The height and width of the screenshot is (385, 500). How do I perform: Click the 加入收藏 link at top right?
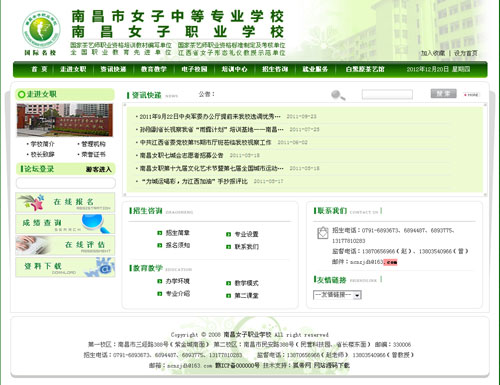pos(433,53)
